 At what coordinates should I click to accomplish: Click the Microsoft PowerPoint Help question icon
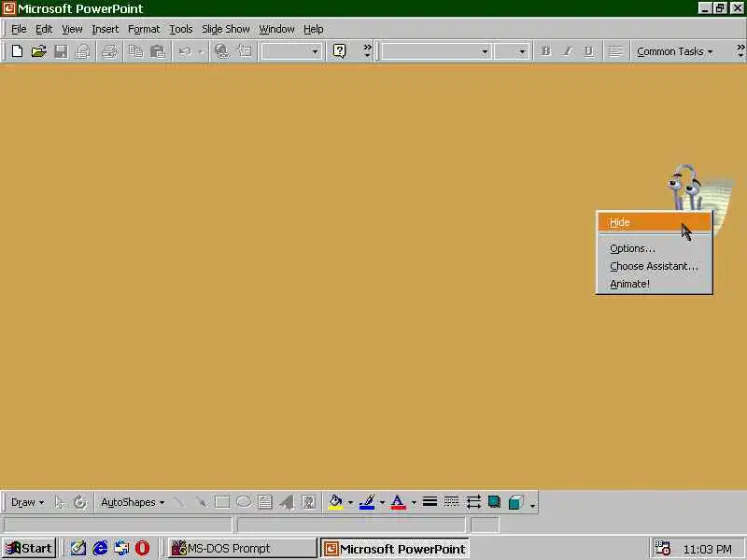pos(339,51)
